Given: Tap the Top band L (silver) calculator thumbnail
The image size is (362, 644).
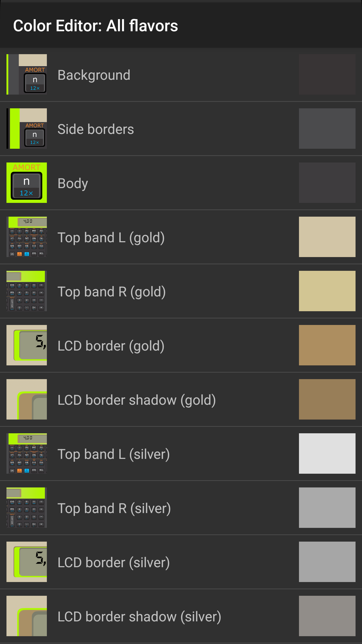Looking at the screenshot, I should click(27, 453).
